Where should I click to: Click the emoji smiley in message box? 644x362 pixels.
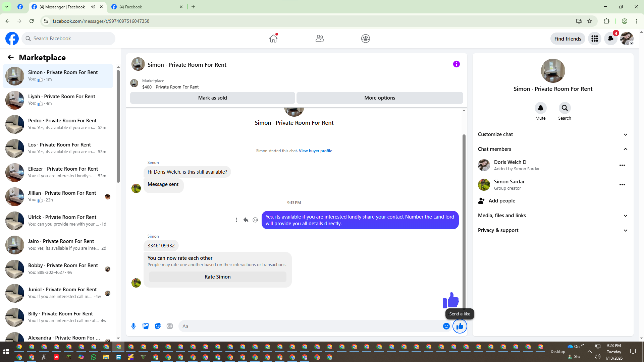coord(446,326)
